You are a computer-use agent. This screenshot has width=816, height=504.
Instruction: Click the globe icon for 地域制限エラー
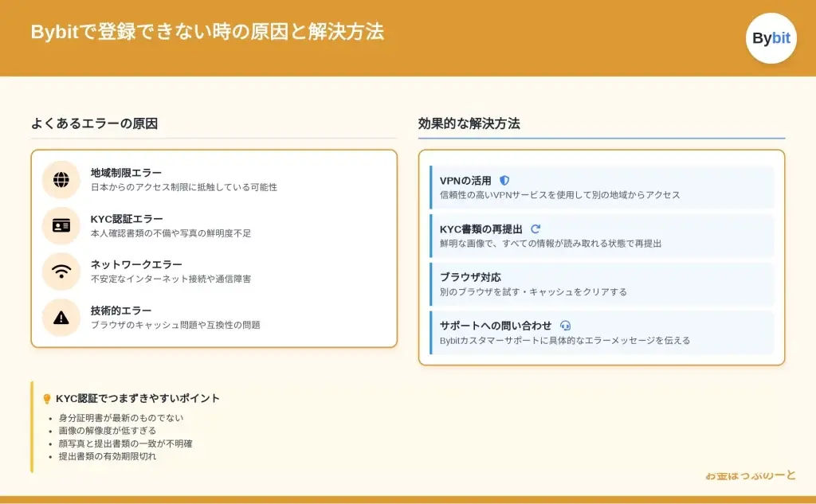(x=61, y=180)
